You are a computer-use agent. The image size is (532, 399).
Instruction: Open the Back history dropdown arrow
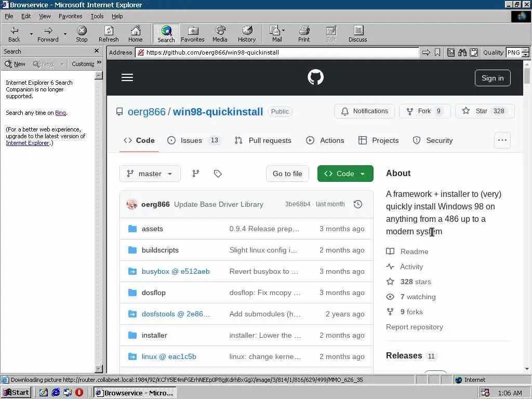click(x=31, y=34)
